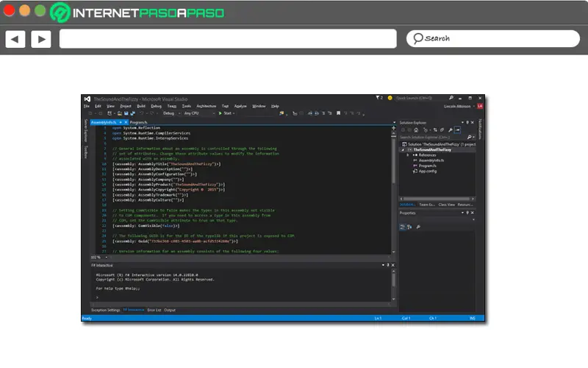This screenshot has height=368, width=588.
Task: Select the Solution 'TheSoundAndTheFizzy' node
Action: point(438,144)
